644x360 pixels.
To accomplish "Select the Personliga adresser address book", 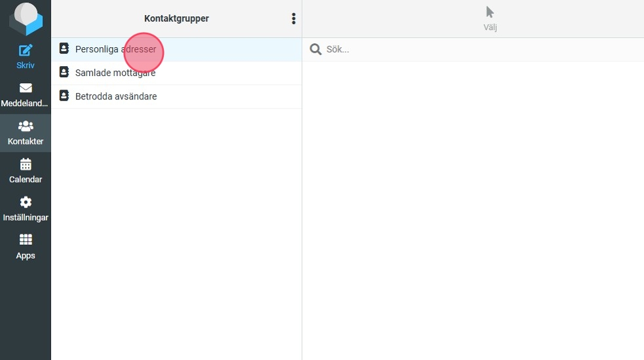I will tap(115, 49).
